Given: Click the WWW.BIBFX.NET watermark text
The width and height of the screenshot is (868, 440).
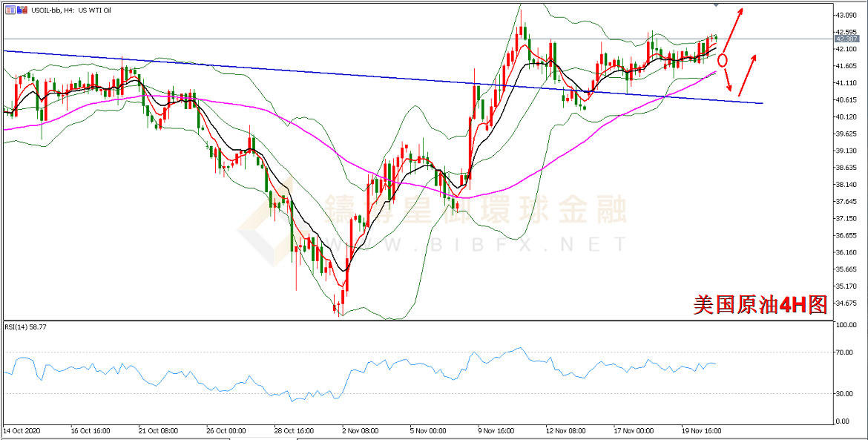Looking at the screenshot, I should click(475, 243).
